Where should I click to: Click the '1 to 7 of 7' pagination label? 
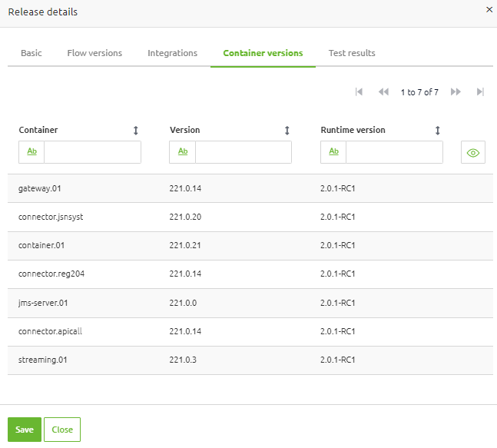pos(419,92)
